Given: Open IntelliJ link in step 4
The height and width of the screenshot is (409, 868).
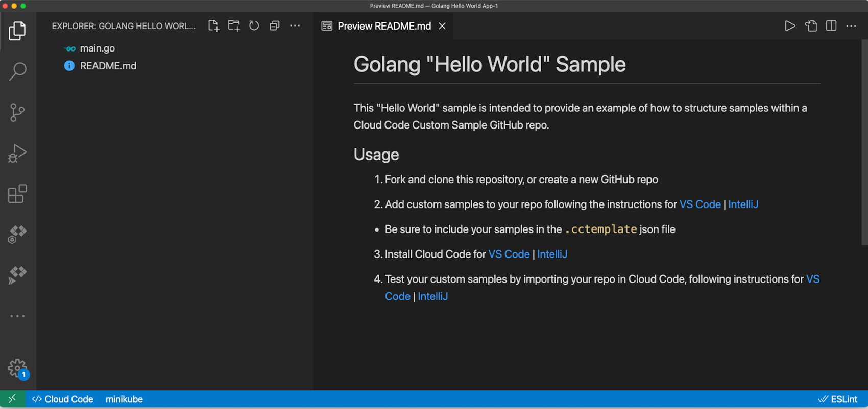Looking at the screenshot, I should 432,296.
